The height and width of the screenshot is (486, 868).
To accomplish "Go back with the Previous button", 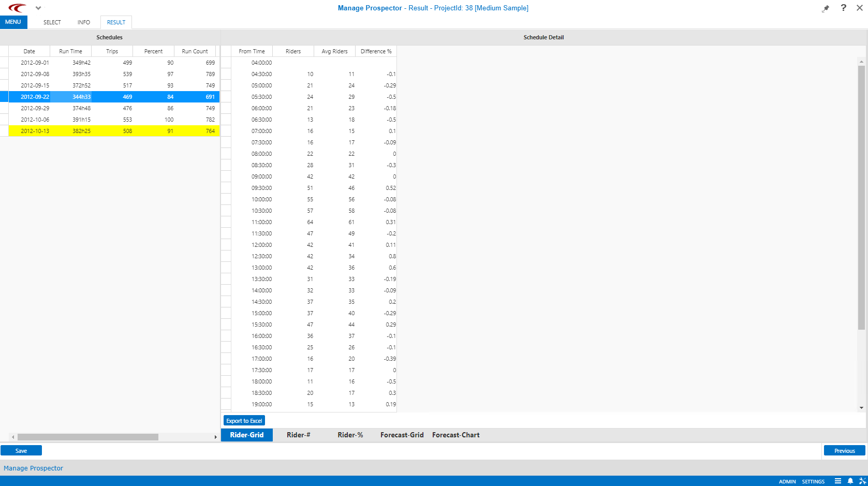I will coord(844,451).
